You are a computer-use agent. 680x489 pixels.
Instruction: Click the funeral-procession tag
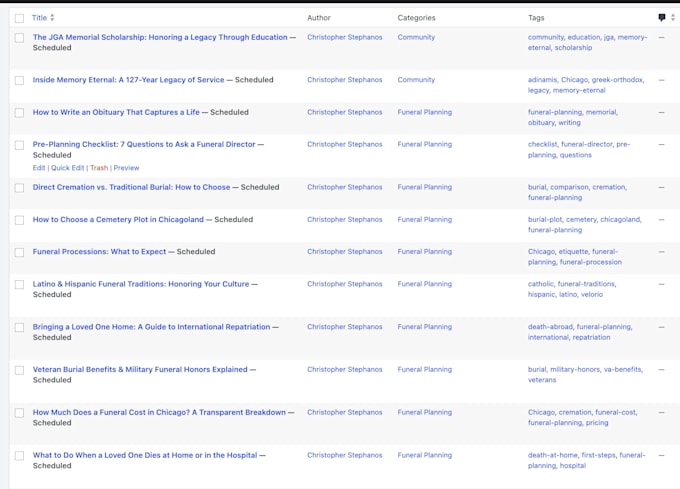[x=591, y=262]
